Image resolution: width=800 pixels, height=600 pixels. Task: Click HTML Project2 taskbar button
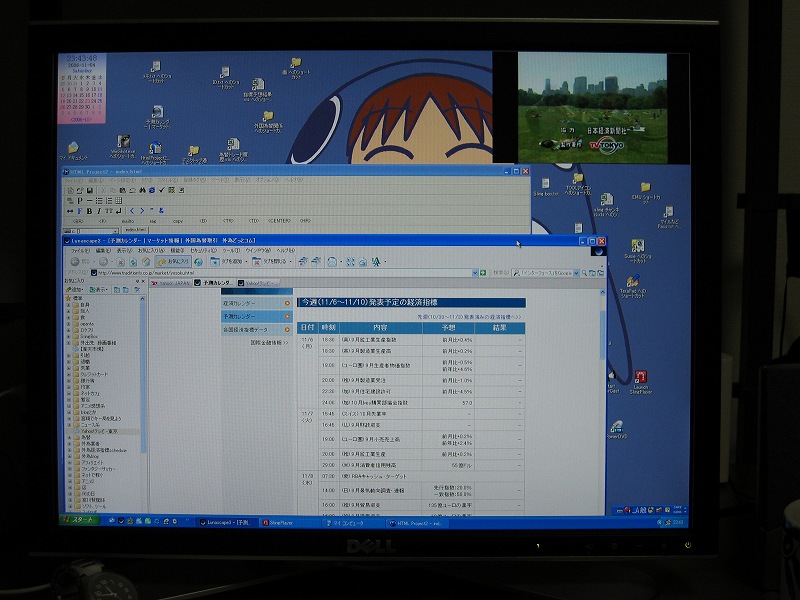pos(416,523)
